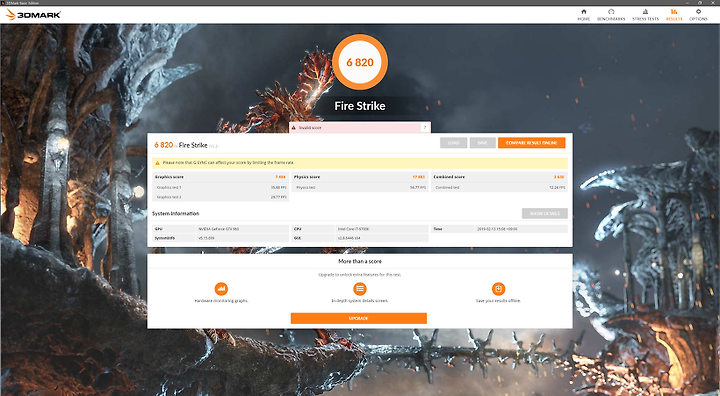Click the Show Details button
This screenshot has width=720, height=396.
[545, 213]
